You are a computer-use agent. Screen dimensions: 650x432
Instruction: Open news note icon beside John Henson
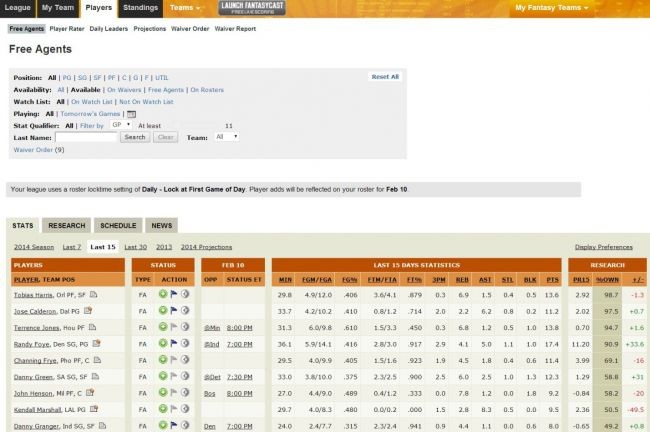(x=90, y=393)
